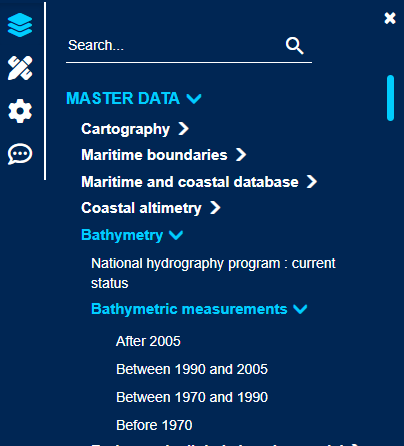Expand the Maritime boundaries category
404x446 pixels.
pyautogui.click(x=164, y=155)
